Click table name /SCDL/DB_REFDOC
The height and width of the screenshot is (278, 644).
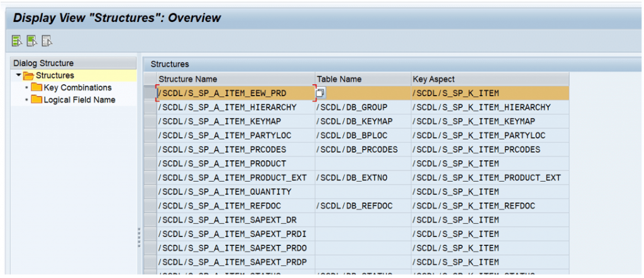tap(355, 206)
